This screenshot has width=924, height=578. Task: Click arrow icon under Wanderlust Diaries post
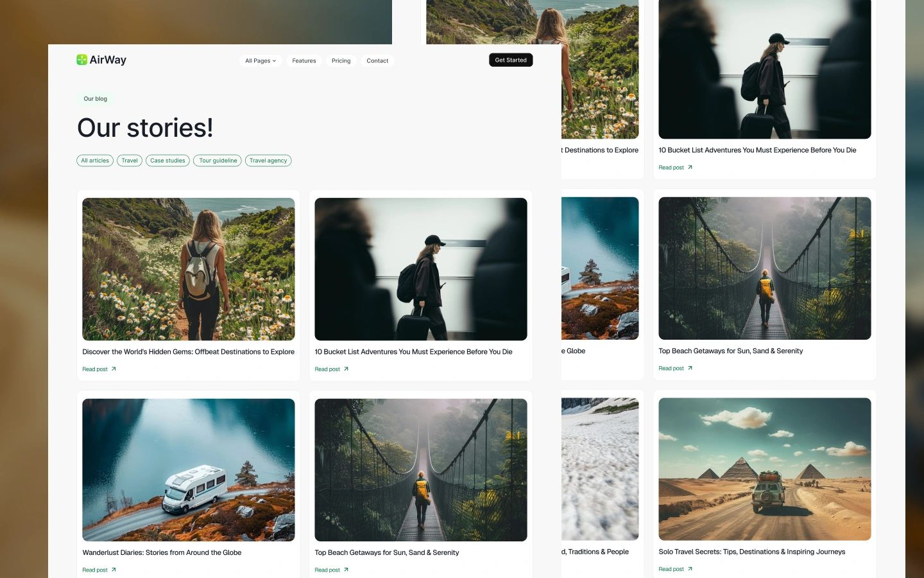(114, 570)
